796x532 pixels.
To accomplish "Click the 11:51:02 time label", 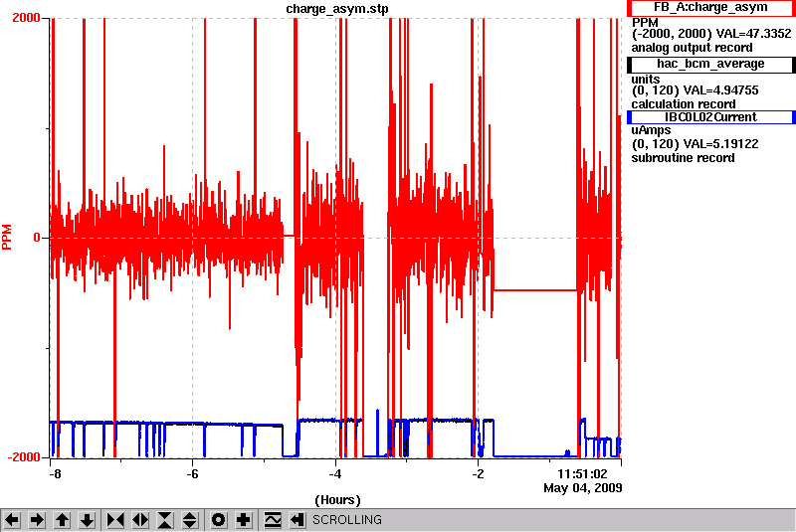I will [582, 474].
